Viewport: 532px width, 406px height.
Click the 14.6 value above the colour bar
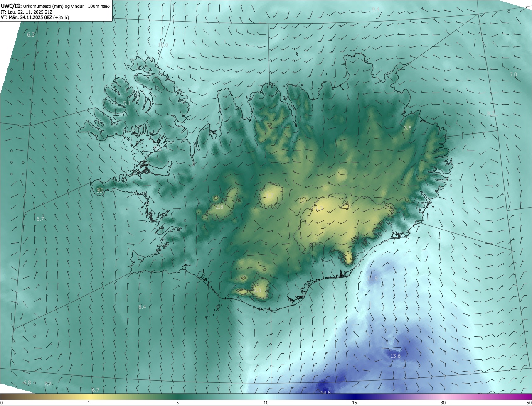[325, 392]
